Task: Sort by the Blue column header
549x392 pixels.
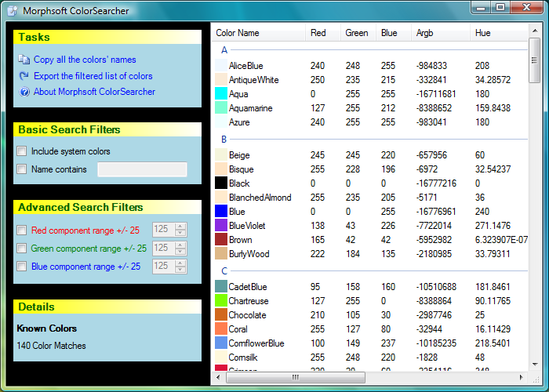Action: coord(394,33)
